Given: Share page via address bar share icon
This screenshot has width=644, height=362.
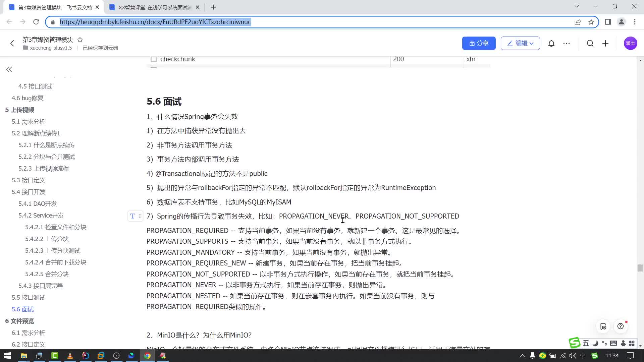Looking at the screenshot, I should click(578, 22).
